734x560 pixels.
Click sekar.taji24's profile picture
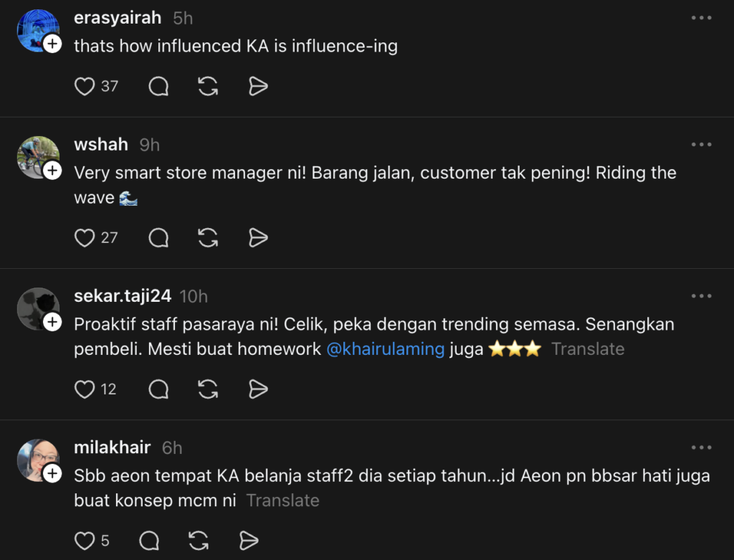click(x=37, y=308)
